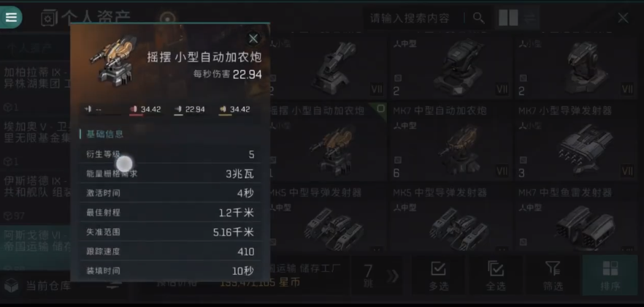Open the hamburger main menu
Viewport: 644px width, 307px height.
pyautogui.click(x=11, y=18)
